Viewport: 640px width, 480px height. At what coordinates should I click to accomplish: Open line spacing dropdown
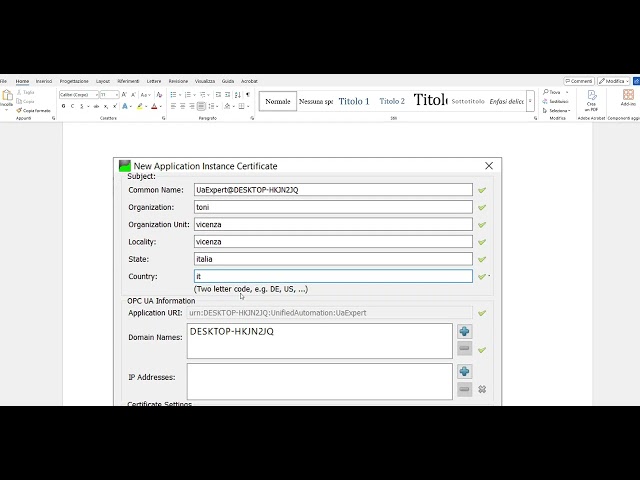coord(212,106)
